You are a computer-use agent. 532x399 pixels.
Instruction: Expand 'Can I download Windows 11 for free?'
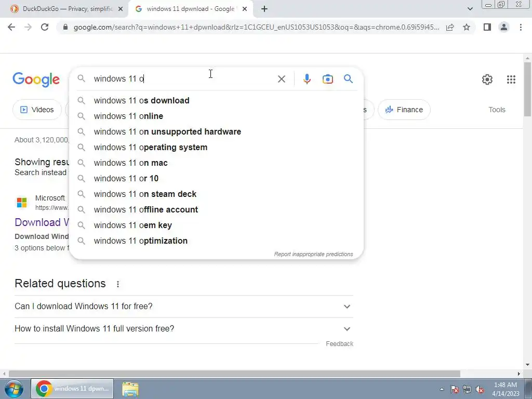pyautogui.click(x=184, y=307)
